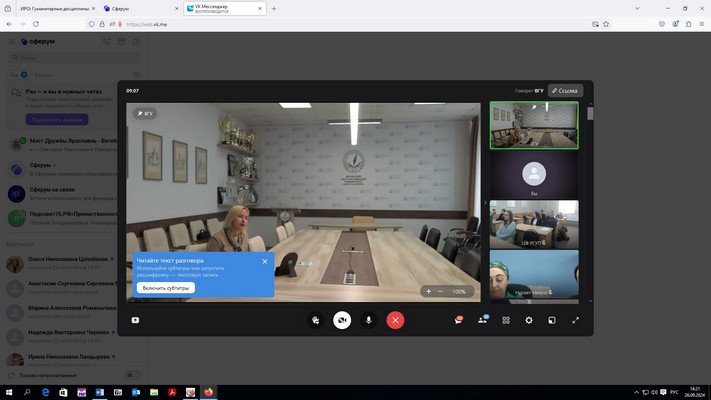Toggle Только непрочитанные switch

pos(131,375)
